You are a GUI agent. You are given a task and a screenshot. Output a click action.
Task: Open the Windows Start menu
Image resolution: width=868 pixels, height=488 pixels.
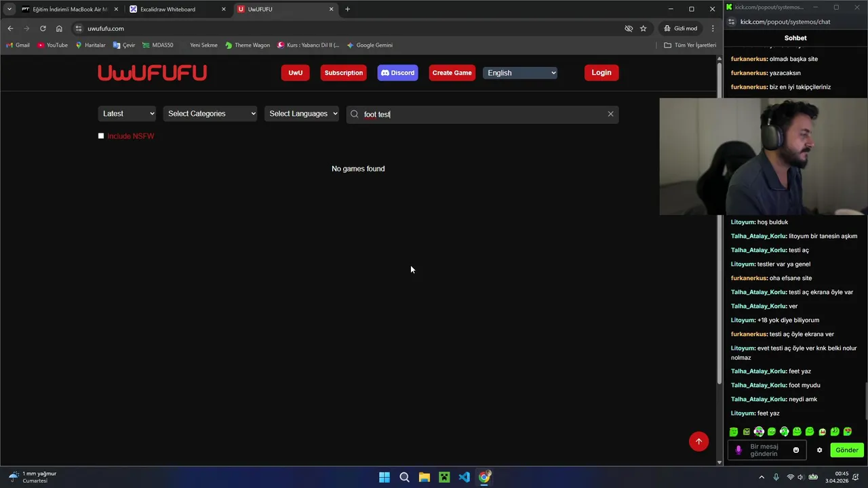point(384,477)
